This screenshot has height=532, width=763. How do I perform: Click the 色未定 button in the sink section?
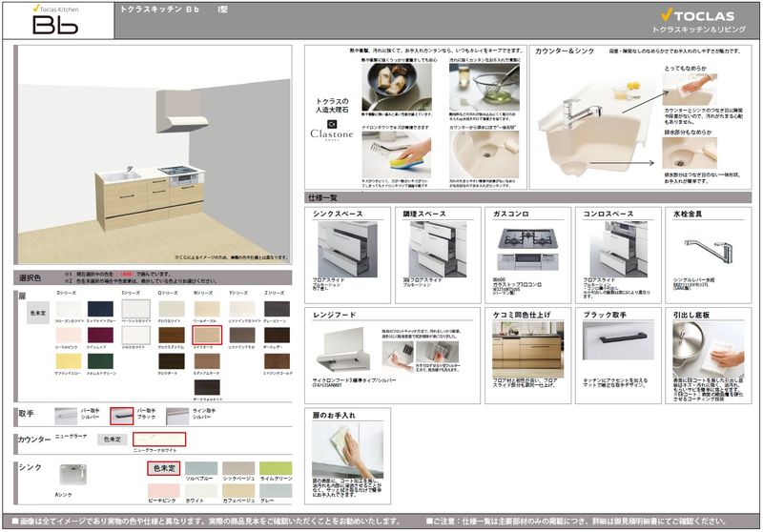164,468
